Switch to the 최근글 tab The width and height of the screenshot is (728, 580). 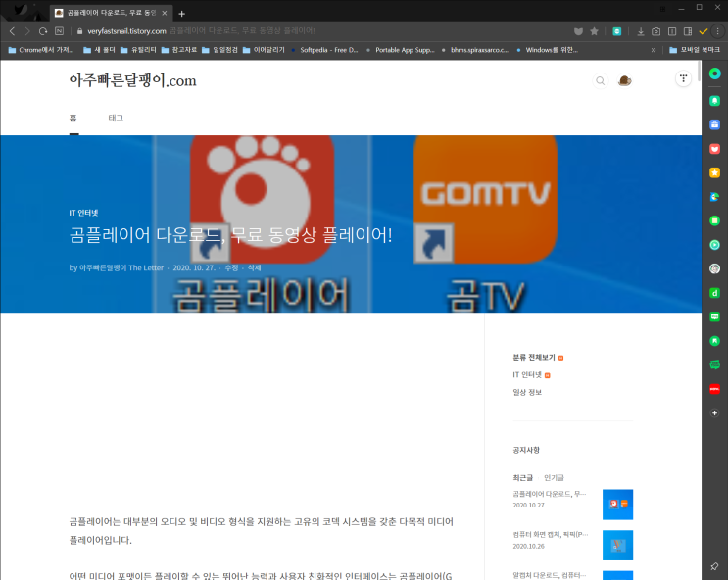pyautogui.click(x=523, y=477)
